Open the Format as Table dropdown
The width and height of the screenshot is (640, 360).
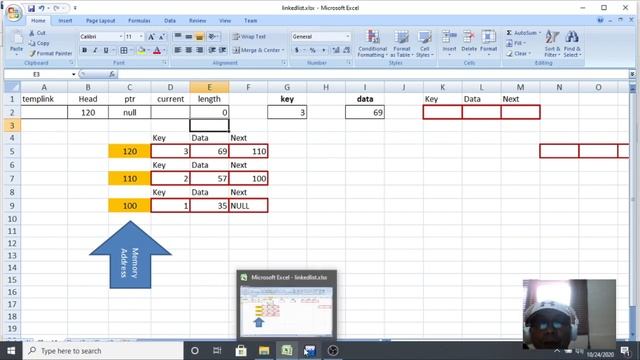pos(402,44)
